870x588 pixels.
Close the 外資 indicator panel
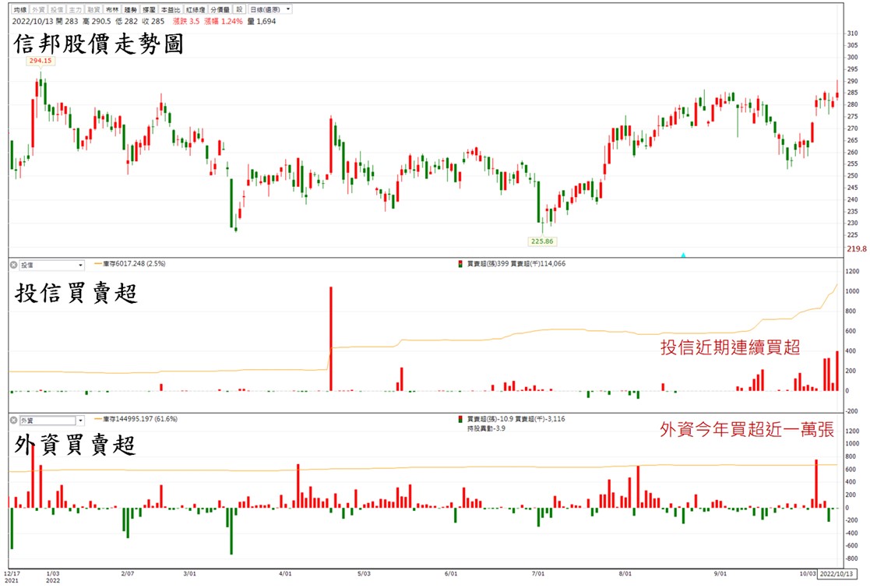(13, 421)
